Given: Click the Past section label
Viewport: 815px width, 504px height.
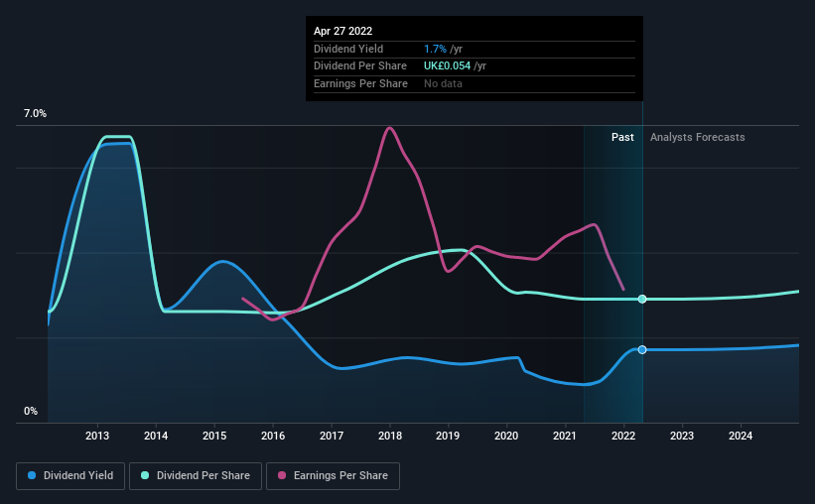Looking at the screenshot, I should [x=622, y=137].
